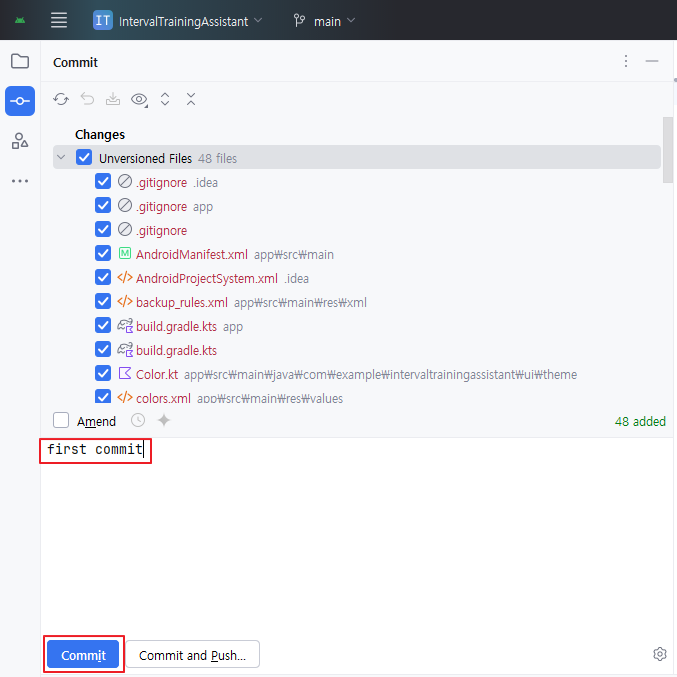Open Commit panel options kebab menu

(626, 61)
